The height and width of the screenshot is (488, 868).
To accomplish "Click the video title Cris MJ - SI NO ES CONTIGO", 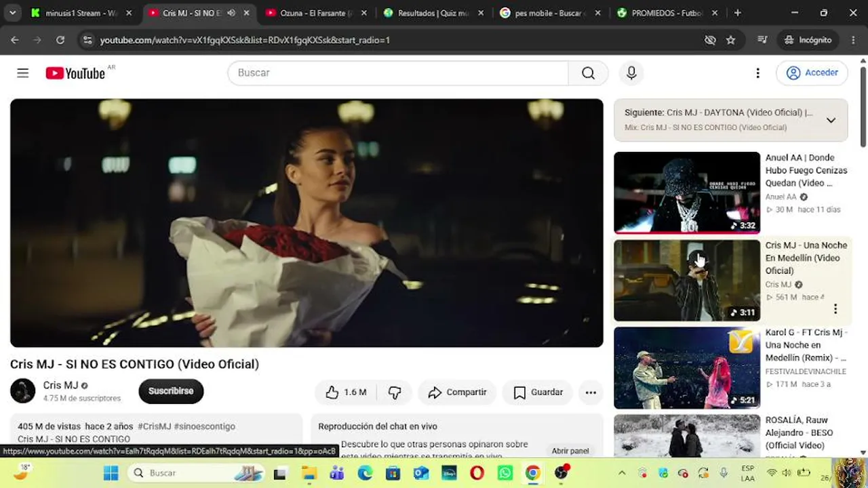I will tap(134, 364).
